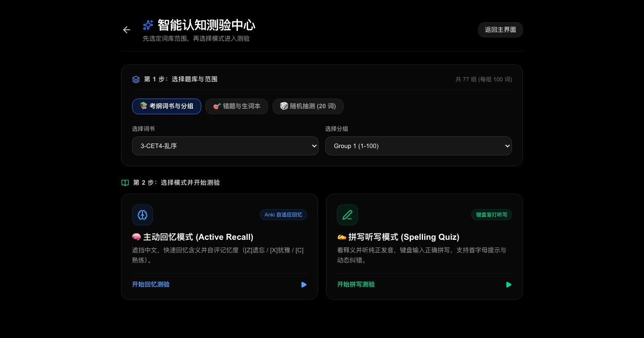This screenshot has width=644, height=338.
Task: Click the 主动回忆模式 (Active Recall) heading
Action: 193,237
